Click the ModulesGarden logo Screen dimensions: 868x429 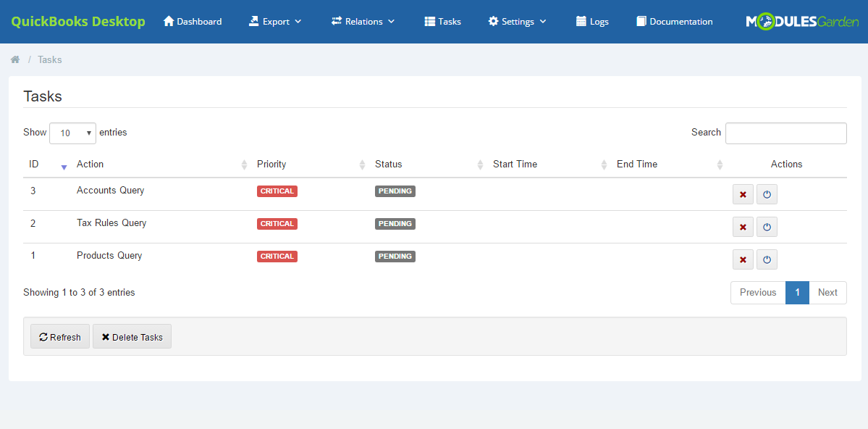click(802, 22)
